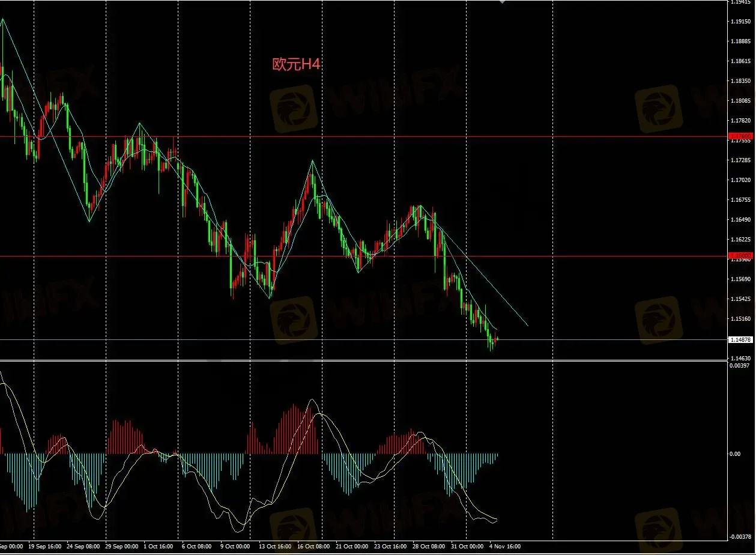Click the 9 Oct 00:00 time label
This screenshot has width=756, height=555.
[x=234, y=547]
